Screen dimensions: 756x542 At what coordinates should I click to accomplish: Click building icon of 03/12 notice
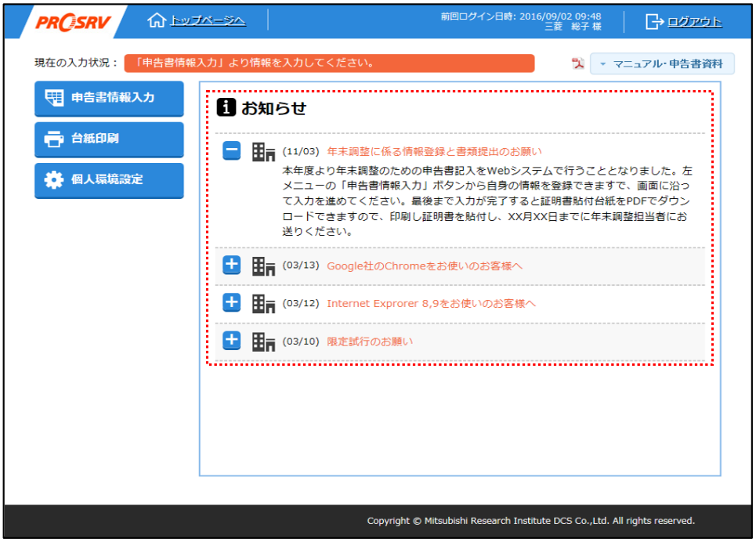click(x=263, y=304)
